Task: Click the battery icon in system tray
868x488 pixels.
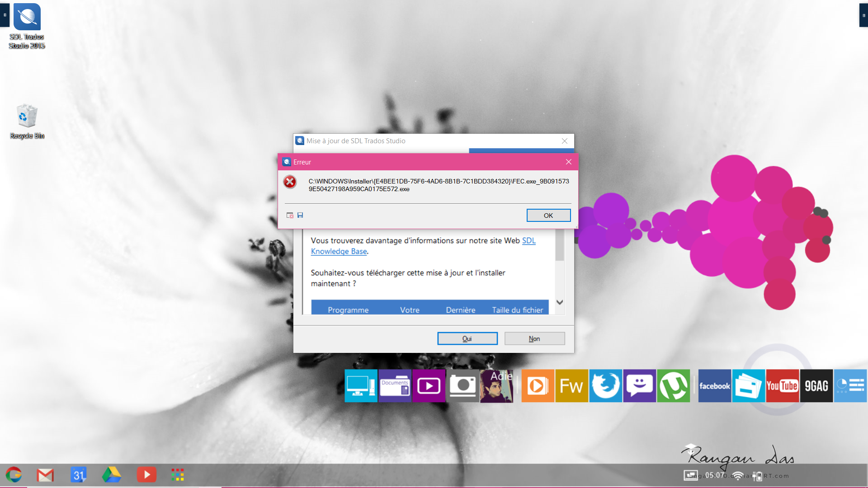Action: coord(758,476)
